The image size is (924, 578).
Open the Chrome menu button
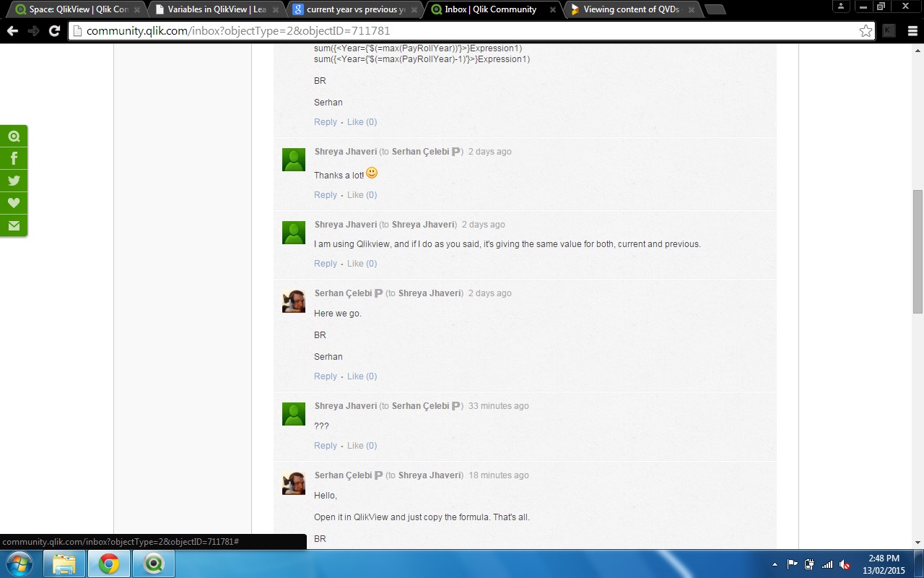click(x=911, y=31)
